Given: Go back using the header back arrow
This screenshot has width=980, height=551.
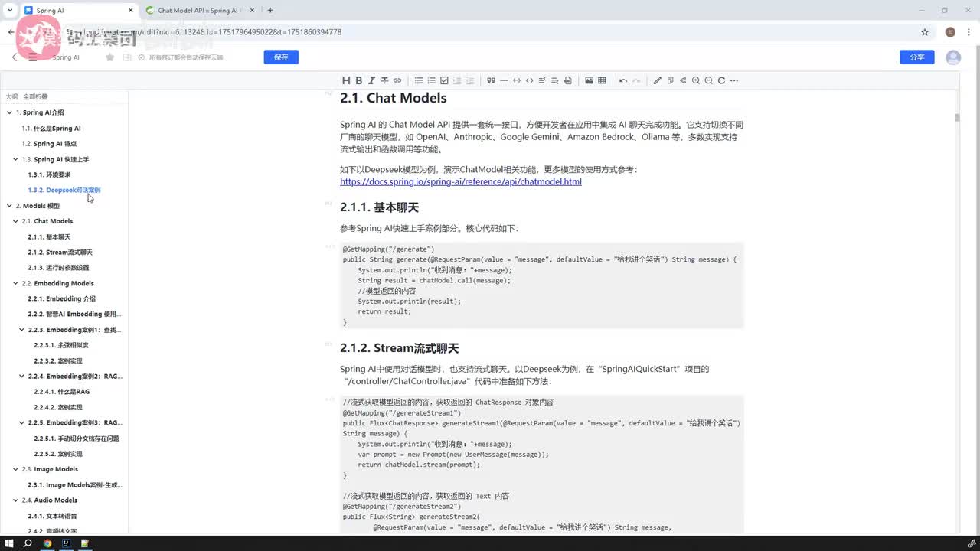Looking at the screenshot, I should (15, 57).
